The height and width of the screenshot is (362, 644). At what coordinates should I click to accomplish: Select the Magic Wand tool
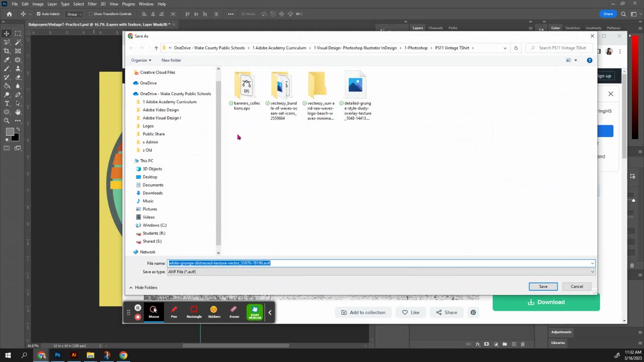[x=18, y=42]
